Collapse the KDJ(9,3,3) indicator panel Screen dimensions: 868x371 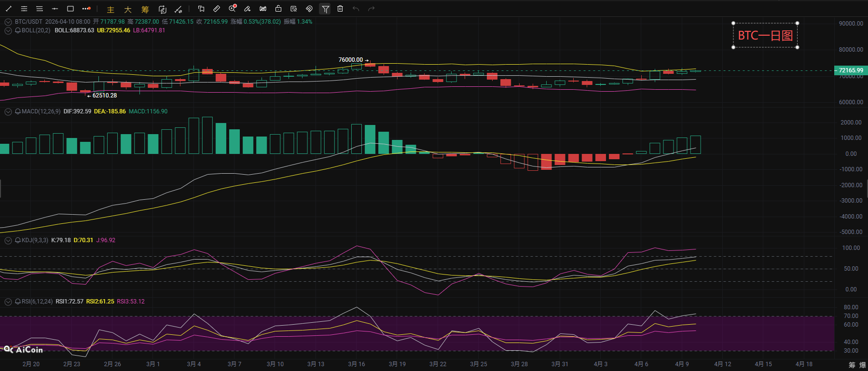[x=8, y=240]
